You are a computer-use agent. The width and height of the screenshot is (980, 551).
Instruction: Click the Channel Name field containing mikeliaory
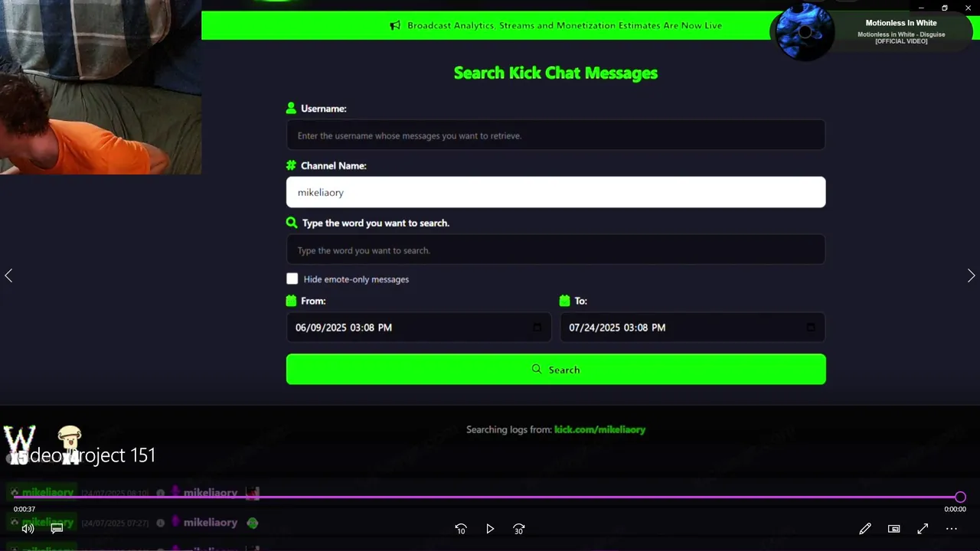556,192
